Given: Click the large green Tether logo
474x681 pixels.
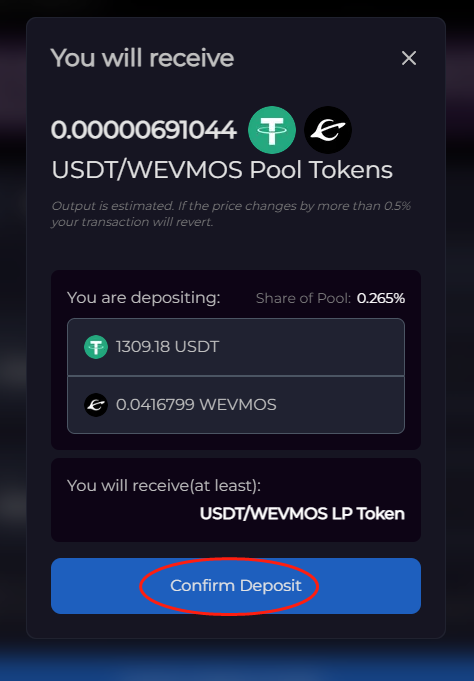Looking at the screenshot, I should point(272,130).
